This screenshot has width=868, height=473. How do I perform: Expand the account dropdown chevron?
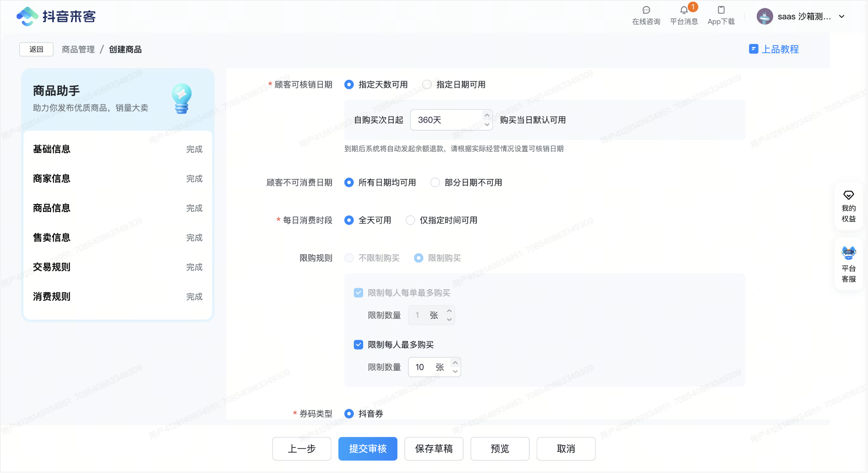[x=842, y=17]
